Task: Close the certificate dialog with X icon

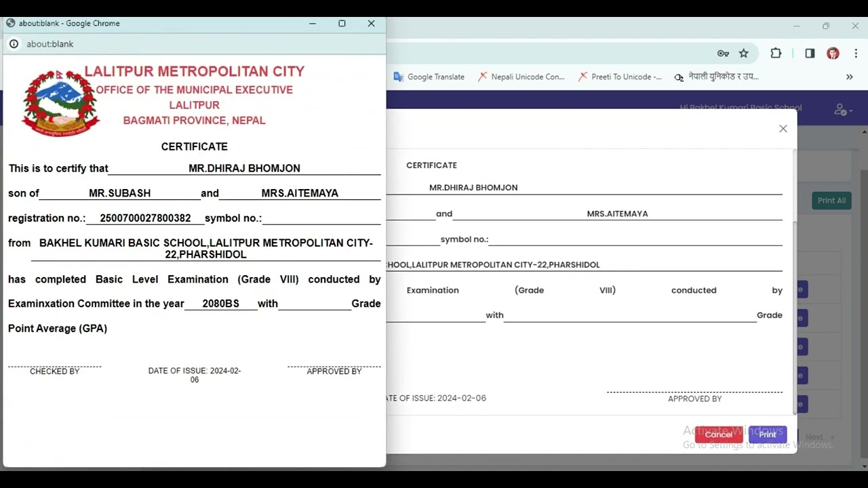Action: [x=783, y=129]
